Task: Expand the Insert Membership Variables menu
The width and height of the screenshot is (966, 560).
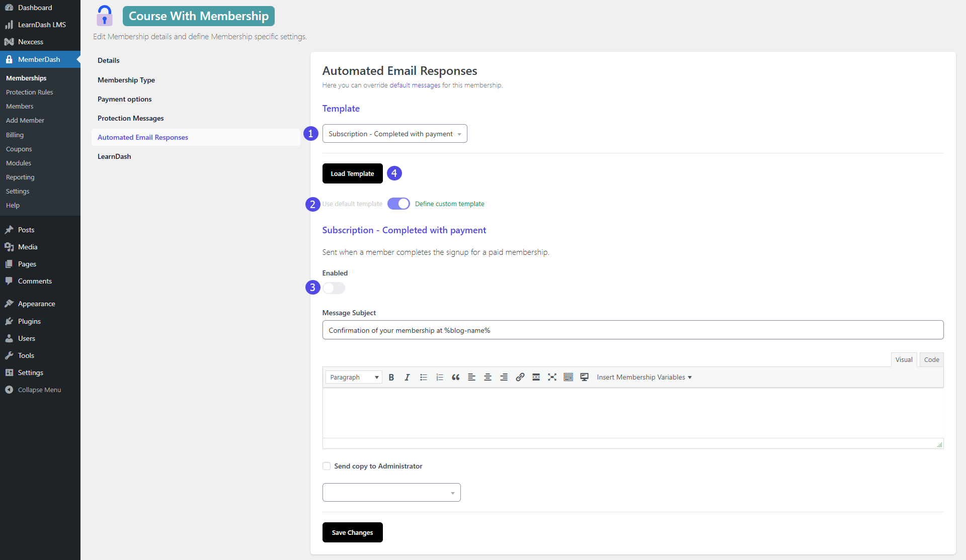Action: 643,377
